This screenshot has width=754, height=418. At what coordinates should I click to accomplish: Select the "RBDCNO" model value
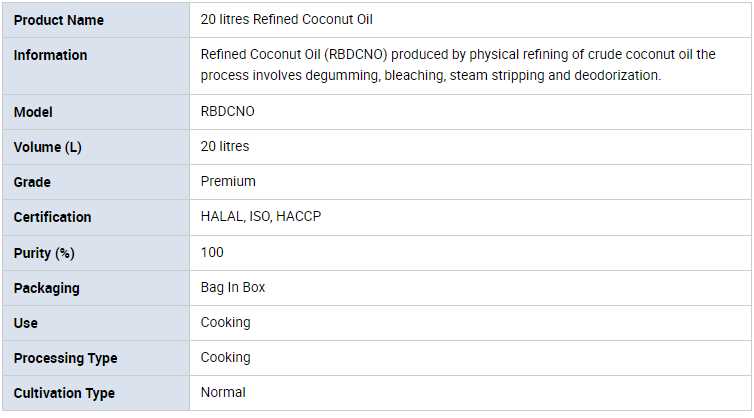(227, 112)
